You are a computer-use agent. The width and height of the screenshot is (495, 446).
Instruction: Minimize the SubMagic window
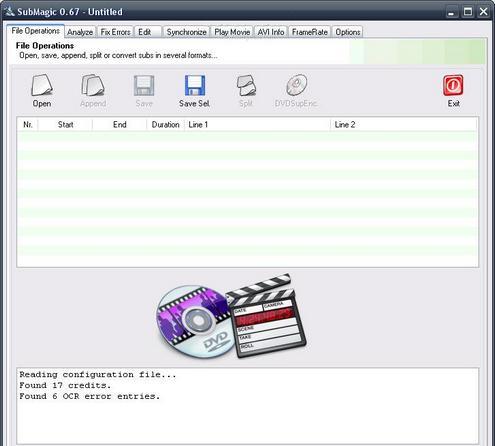click(451, 12)
